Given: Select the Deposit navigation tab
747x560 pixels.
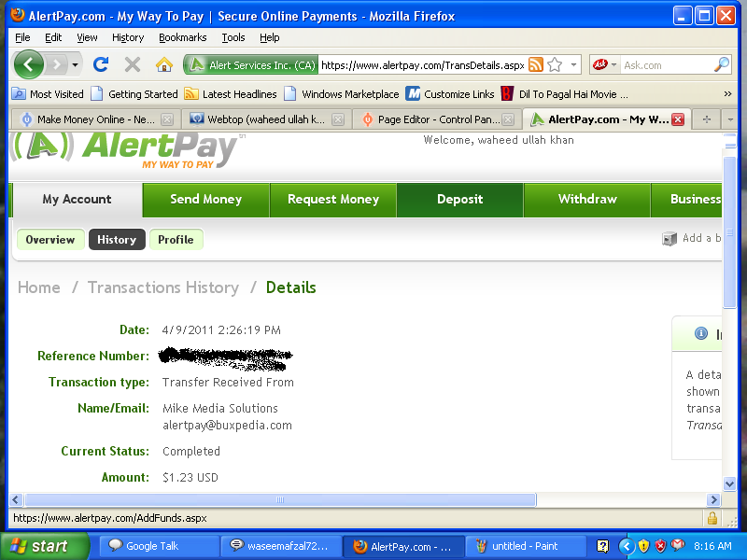Looking at the screenshot, I should pyautogui.click(x=459, y=199).
